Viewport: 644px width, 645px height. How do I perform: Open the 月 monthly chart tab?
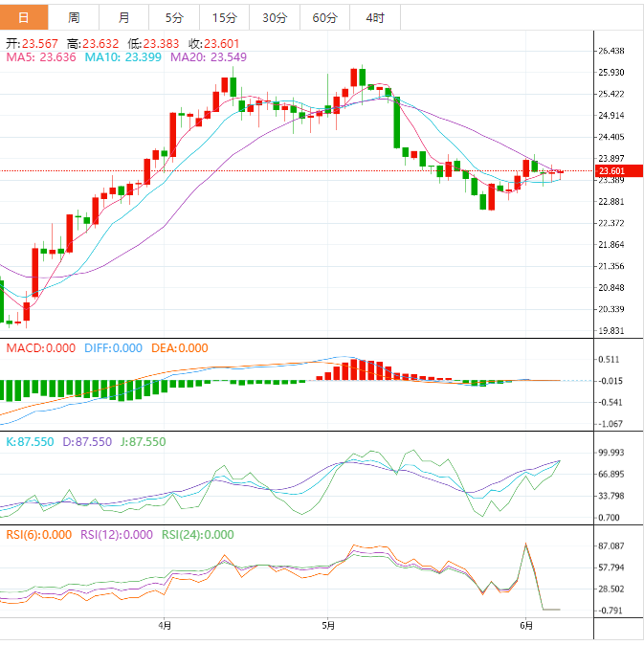click(124, 17)
